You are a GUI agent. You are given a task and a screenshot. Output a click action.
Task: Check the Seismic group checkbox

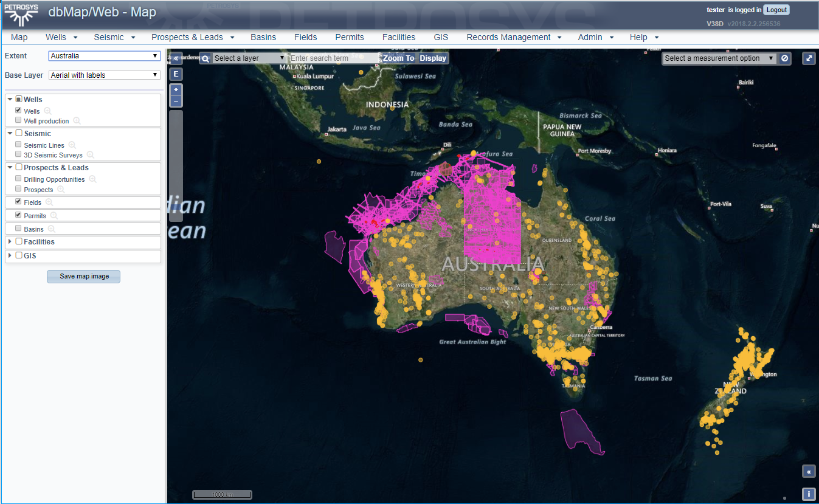pos(19,133)
